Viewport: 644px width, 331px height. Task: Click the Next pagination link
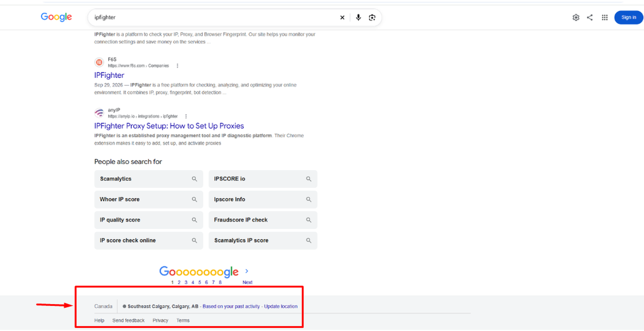tap(247, 282)
